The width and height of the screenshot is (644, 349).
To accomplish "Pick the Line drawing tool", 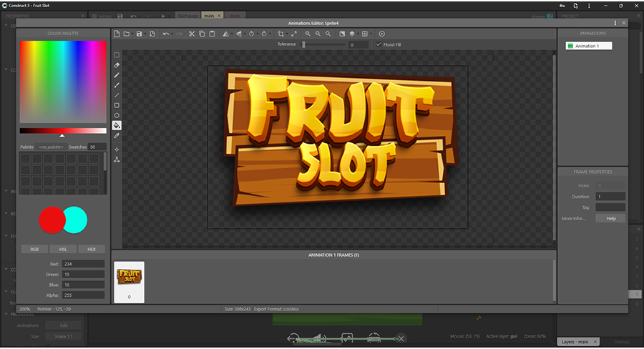I will point(117,95).
